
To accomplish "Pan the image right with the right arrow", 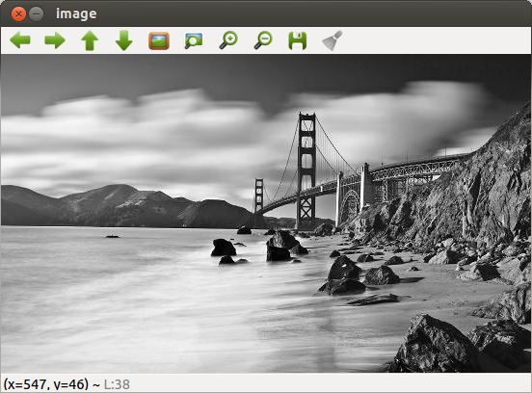I will click(x=55, y=40).
